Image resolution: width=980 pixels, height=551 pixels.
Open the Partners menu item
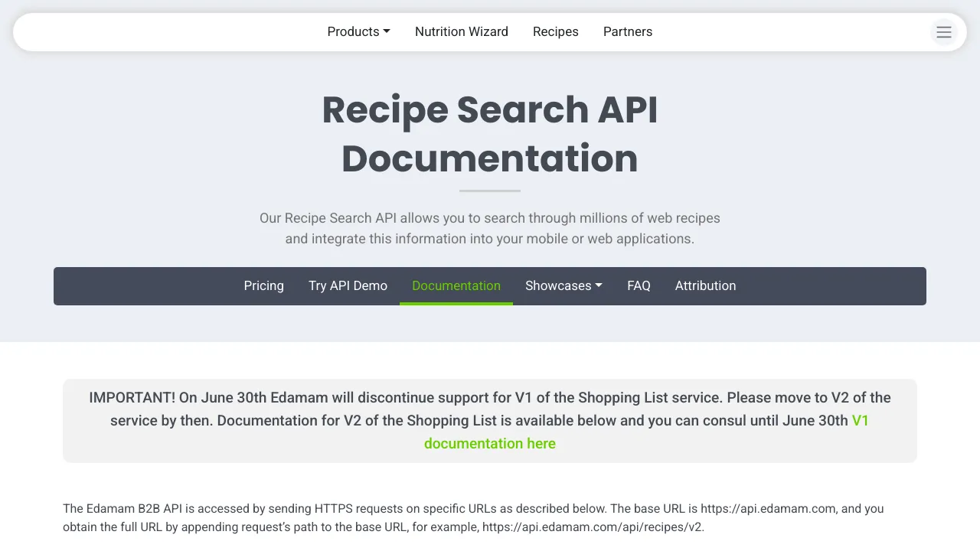tap(628, 31)
